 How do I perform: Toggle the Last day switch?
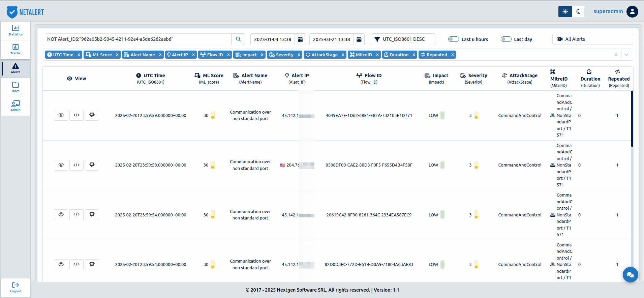pyautogui.click(x=506, y=39)
